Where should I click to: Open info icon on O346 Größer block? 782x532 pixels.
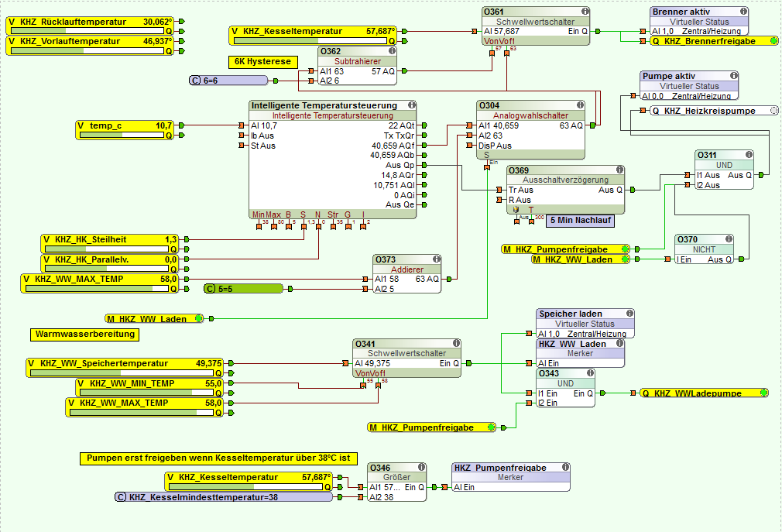421,467
